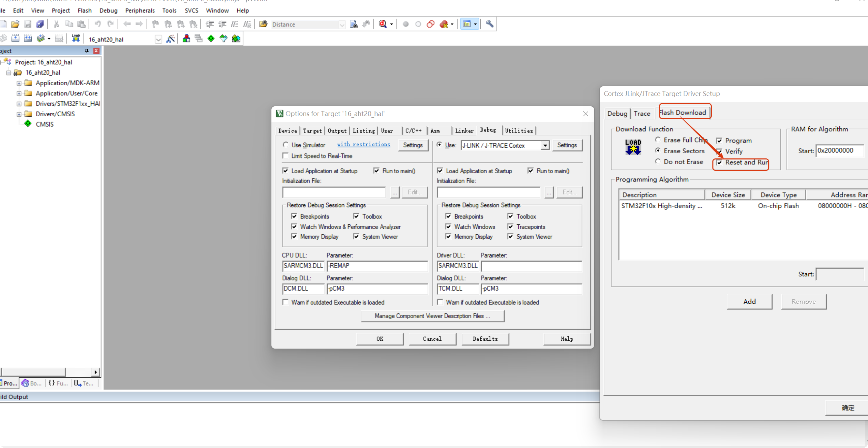868x448 pixels.
Task: Toggle bookmark with the flag icon
Action: point(156,24)
